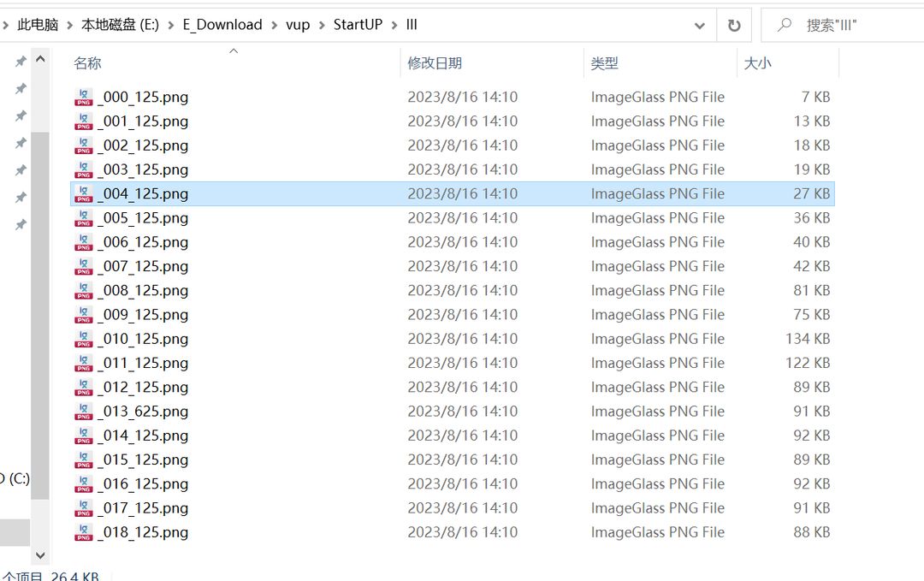
Task: Click the PNG icon of _003_125.png
Action: pyautogui.click(x=84, y=169)
